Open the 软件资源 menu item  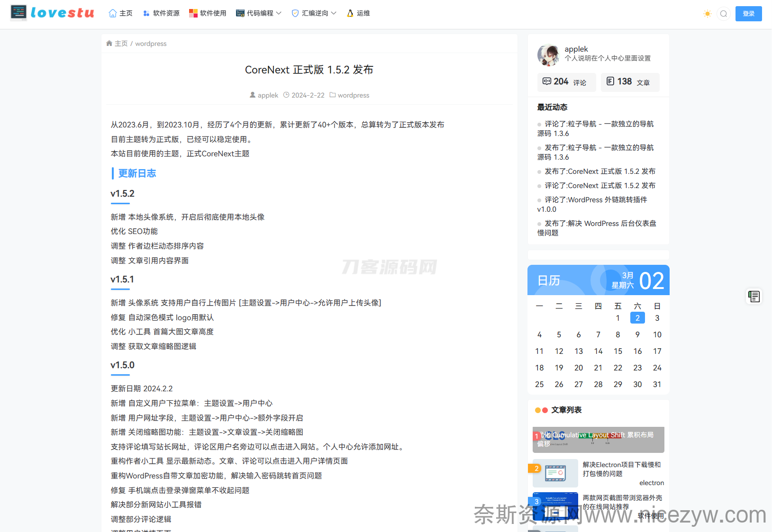161,13
